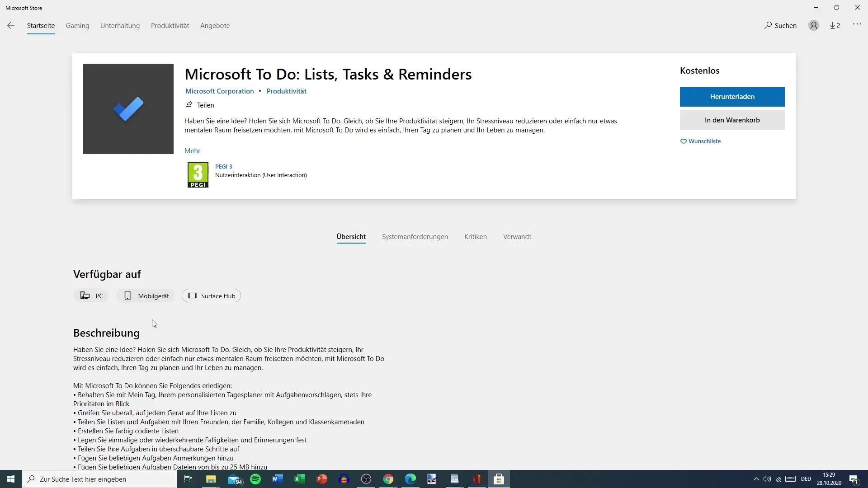Open Produktivität category filter
This screenshot has height=488, width=868.
point(170,26)
